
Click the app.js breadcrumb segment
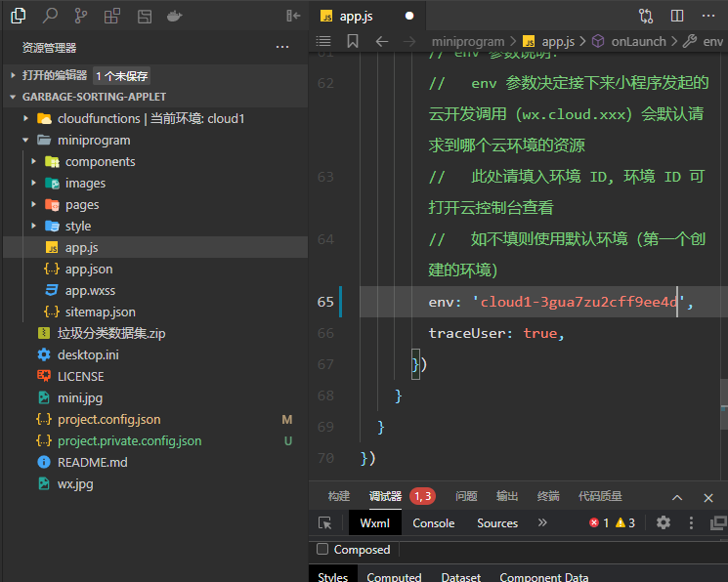558,42
